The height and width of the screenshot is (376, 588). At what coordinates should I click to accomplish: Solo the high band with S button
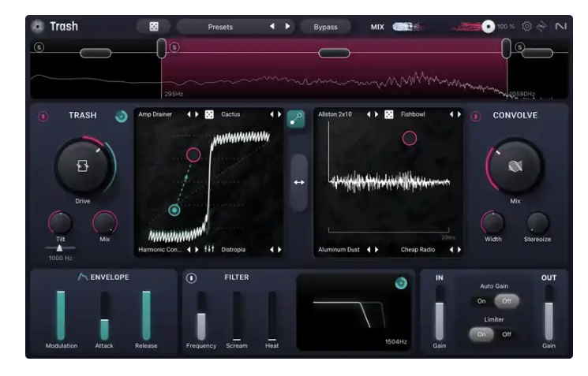tap(519, 47)
